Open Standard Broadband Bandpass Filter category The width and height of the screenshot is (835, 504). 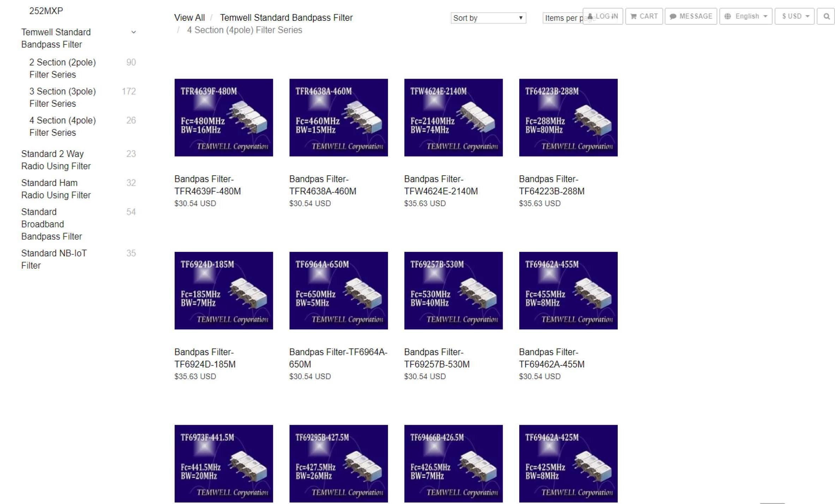tap(52, 224)
